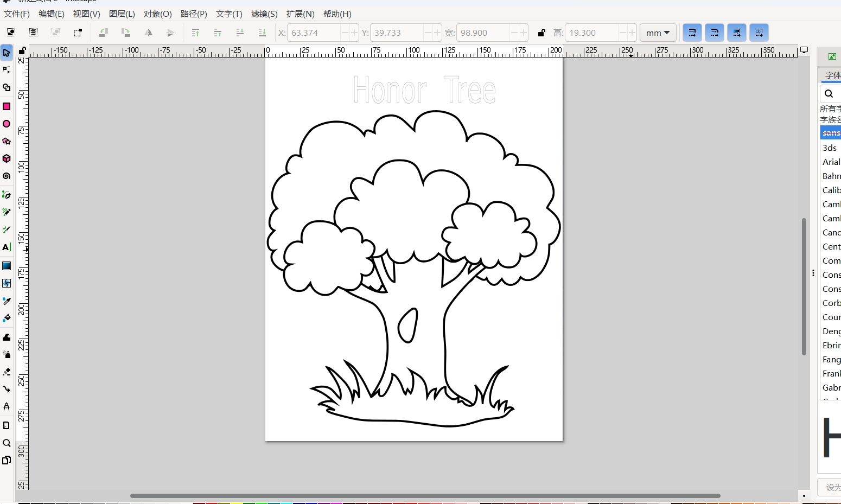Click the font search box
Screen dimensions: 841x504
(831, 93)
